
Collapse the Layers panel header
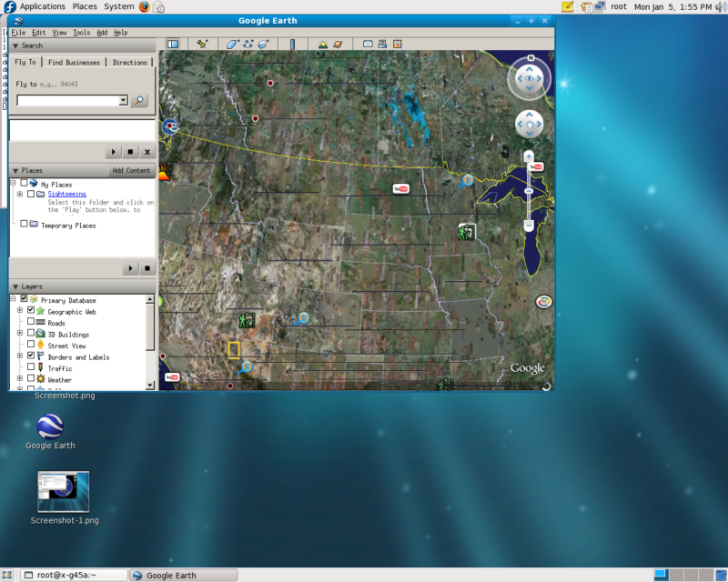pos(15,286)
